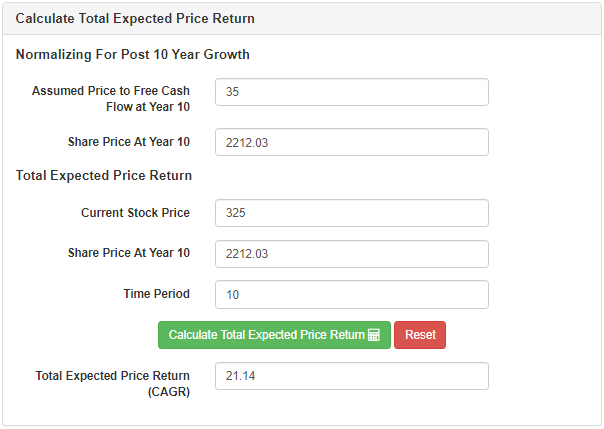Click the 'Assumed Price to Free Cash Flow at Year 10' label
This screenshot has height=429, width=604.
coord(111,99)
